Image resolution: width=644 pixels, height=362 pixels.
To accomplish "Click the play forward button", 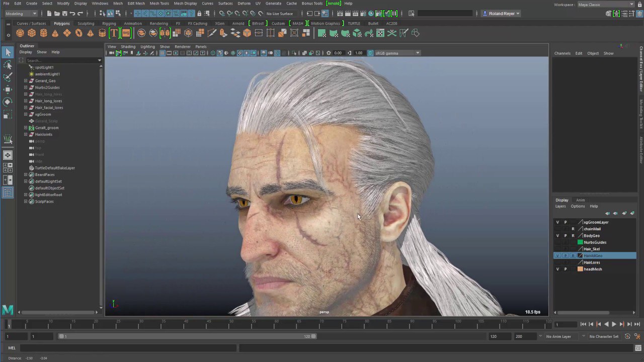I will point(614,325).
